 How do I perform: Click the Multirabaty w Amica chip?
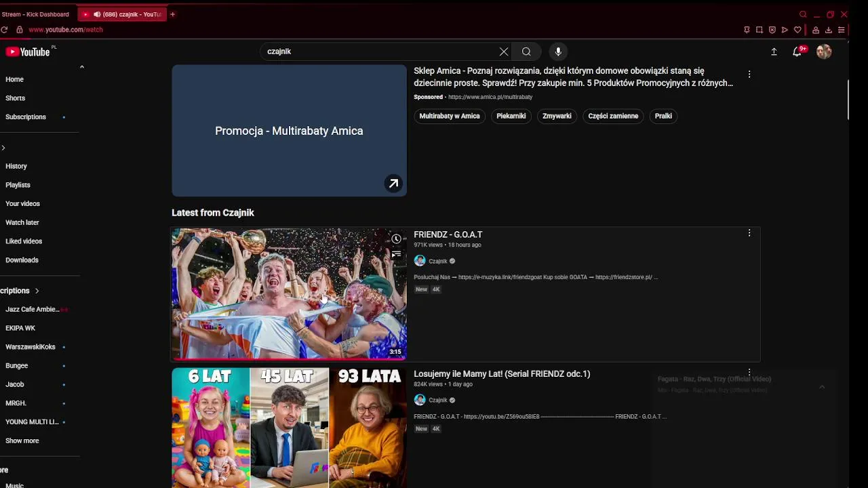point(450,116)
